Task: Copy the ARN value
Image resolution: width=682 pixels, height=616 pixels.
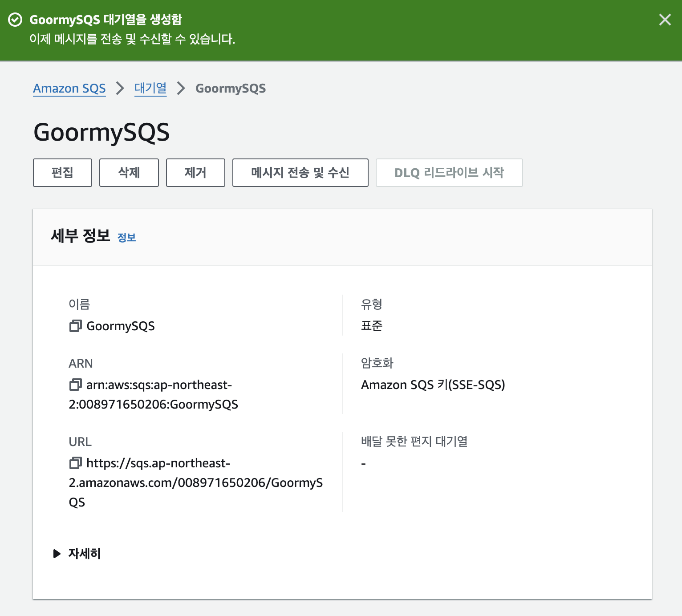Action: [x=75, y=385]
